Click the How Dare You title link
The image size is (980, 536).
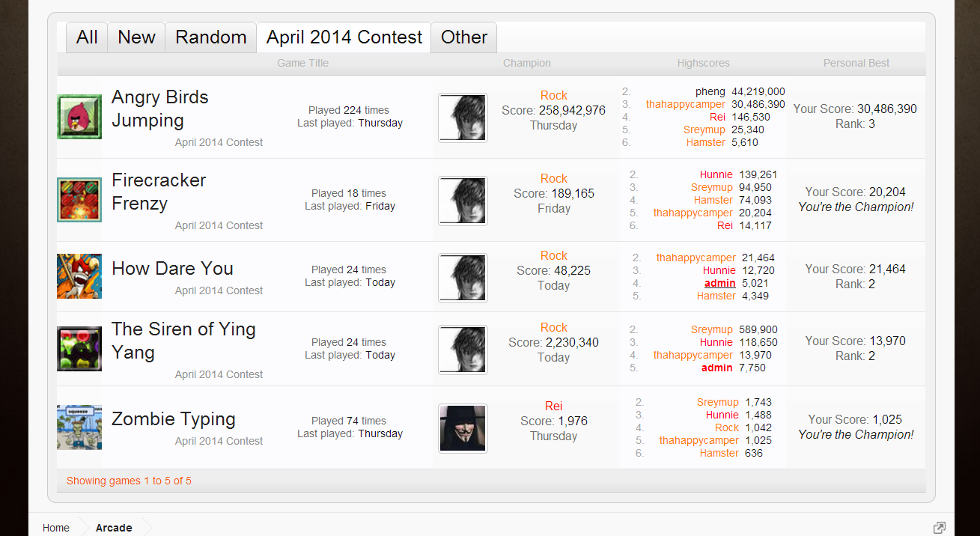click(172, 269)
